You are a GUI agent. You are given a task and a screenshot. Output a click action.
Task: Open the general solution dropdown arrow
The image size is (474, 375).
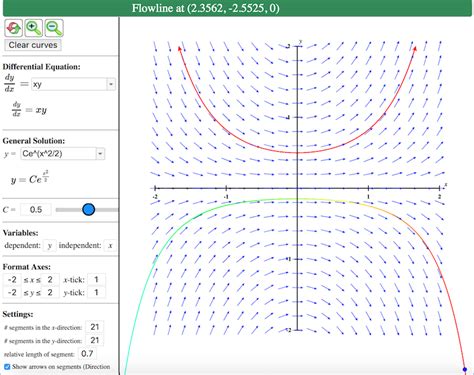pos(100,154)
